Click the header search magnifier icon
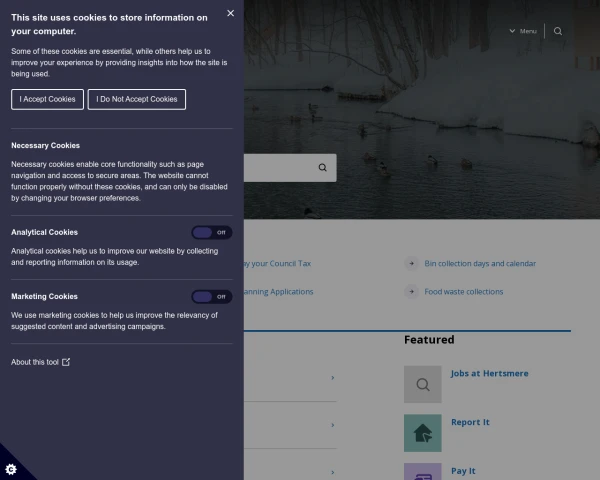 click(x=558, y=31)
